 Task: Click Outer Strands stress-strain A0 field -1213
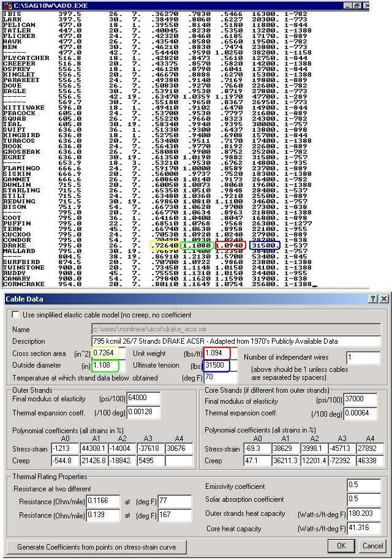pyautogui.click(x=65, y=448)
